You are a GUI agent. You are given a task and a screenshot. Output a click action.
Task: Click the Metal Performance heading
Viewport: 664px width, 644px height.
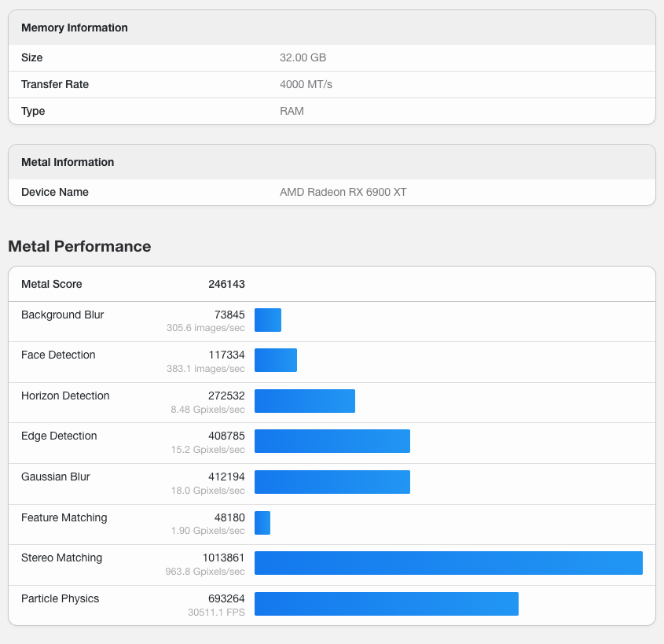coord(79,246)
